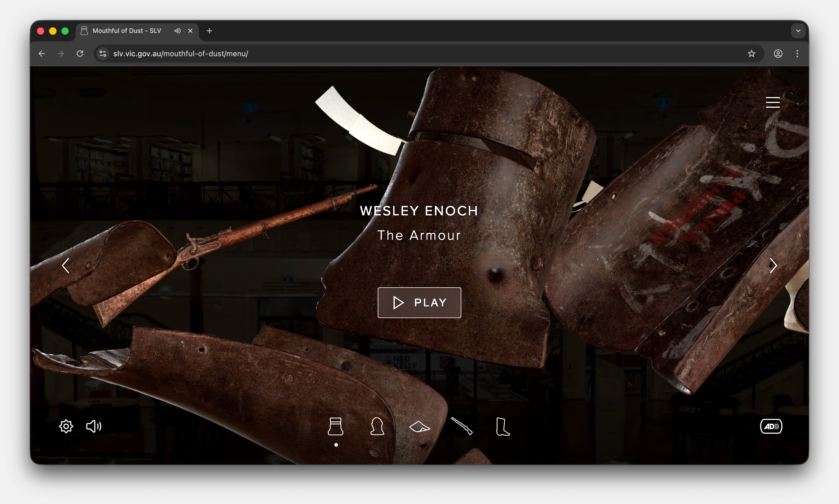This screenshot has width=839, height=504.
Task: Play Wesley Enoch's The Armour story
Action: [x=419, y=302]
